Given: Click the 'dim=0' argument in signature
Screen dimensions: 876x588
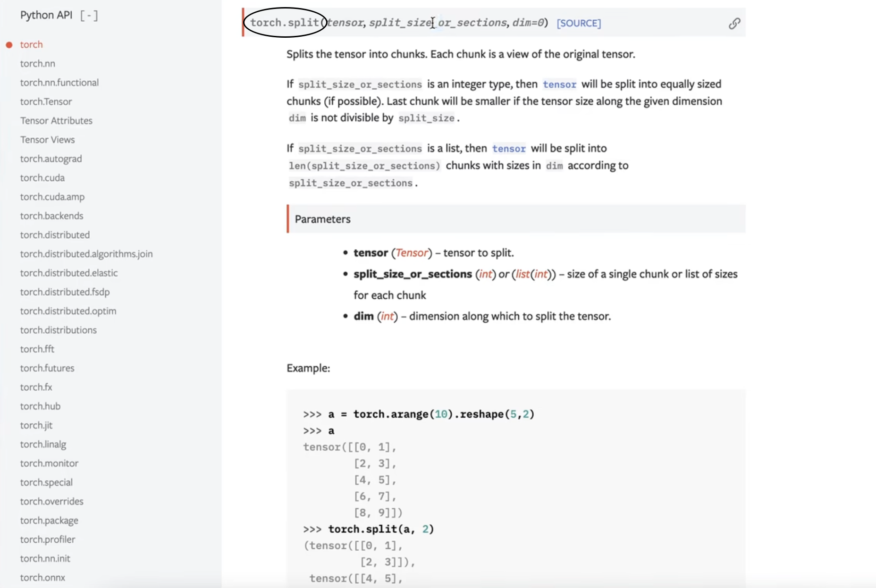Looking at the screenshot, I should (x=528, y=23).
